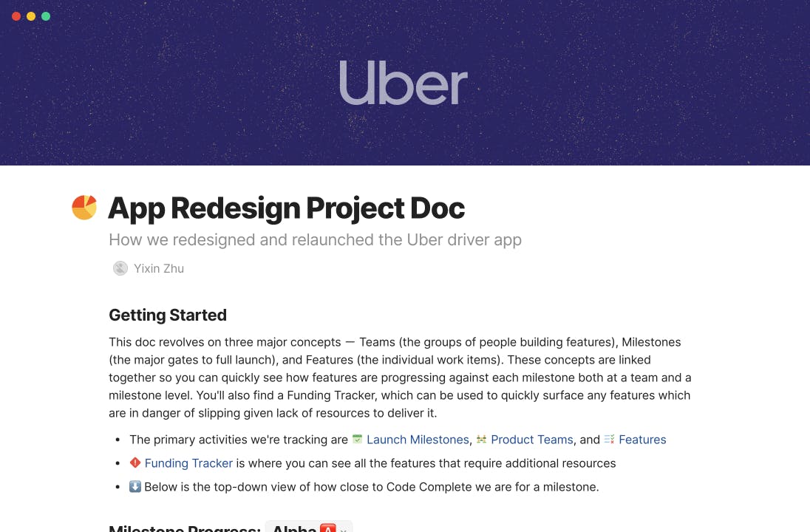Click the doc subtitle about Uber driver app
The image size is (810, 532).
pyautogui.click(x=315, y=240)
